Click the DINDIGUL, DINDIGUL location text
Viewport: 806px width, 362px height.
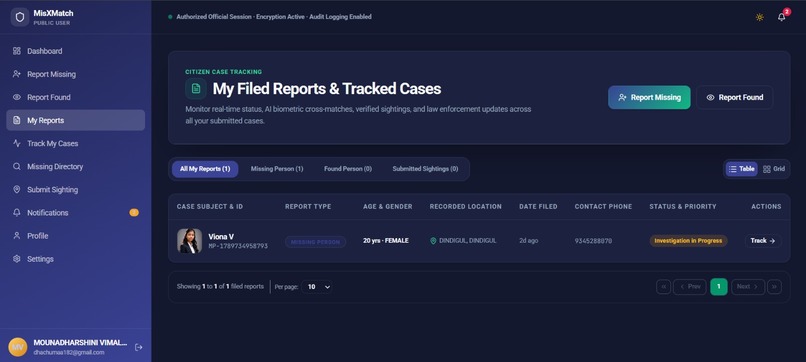(468, 241)
